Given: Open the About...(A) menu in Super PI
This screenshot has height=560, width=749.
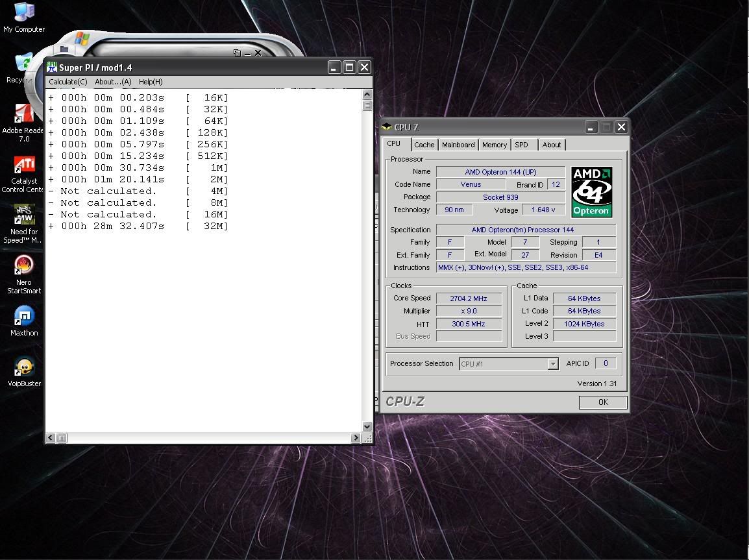Looking at the screenshot, I should pos(113,82).
